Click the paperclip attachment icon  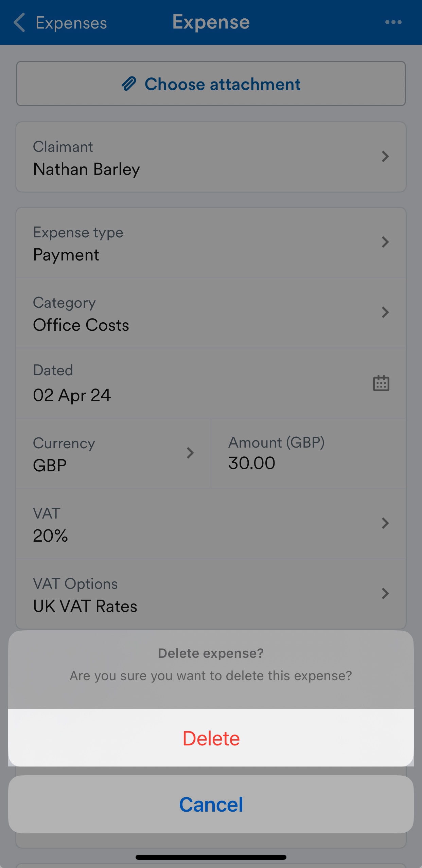(x=129, y=84)
